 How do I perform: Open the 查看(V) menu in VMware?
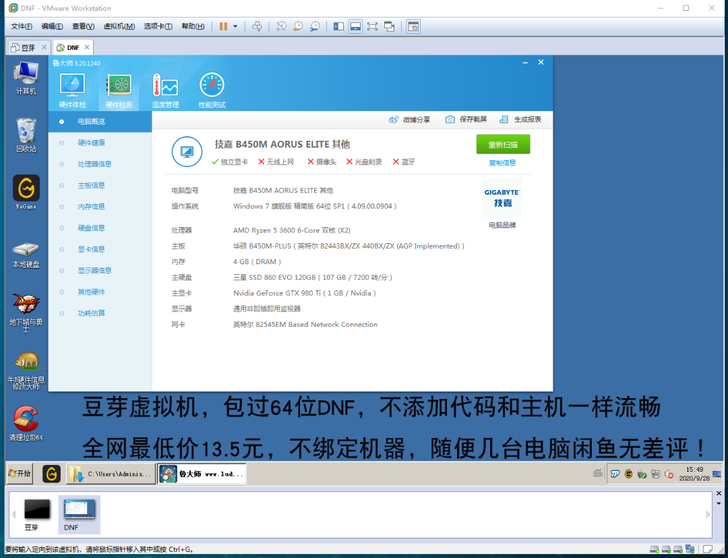[83, 26]
